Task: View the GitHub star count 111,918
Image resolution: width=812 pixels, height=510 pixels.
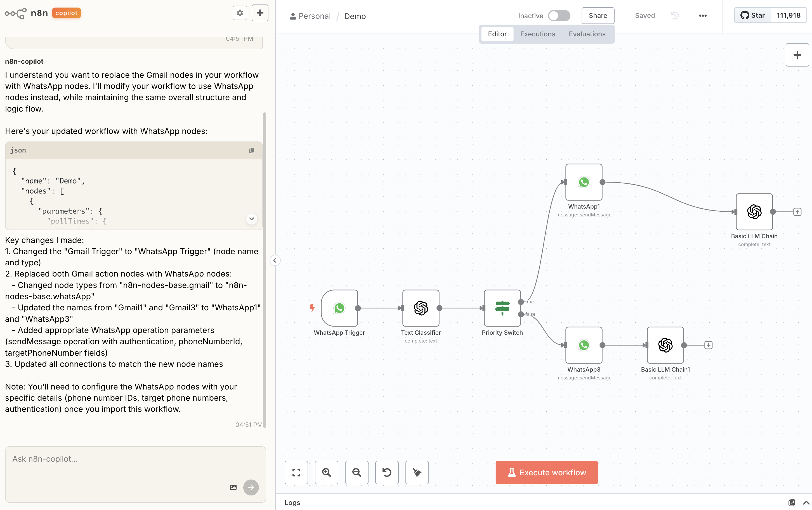Action: click(x=789, y=15)
